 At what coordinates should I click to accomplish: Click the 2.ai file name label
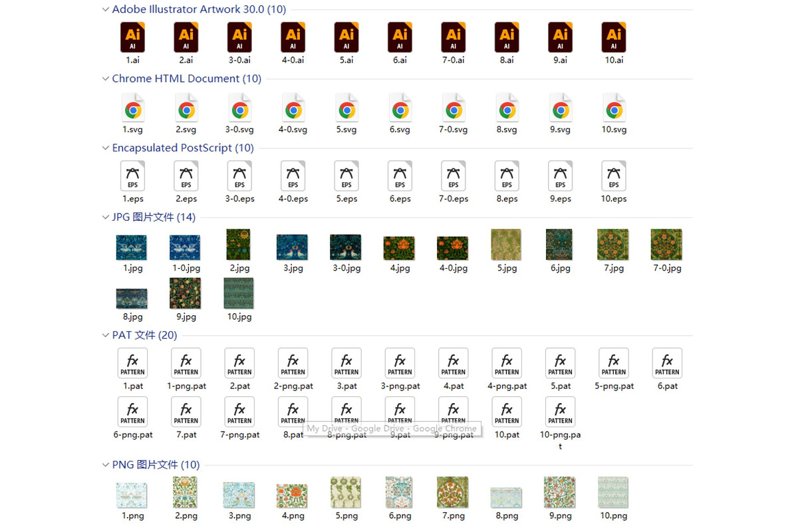186,61
